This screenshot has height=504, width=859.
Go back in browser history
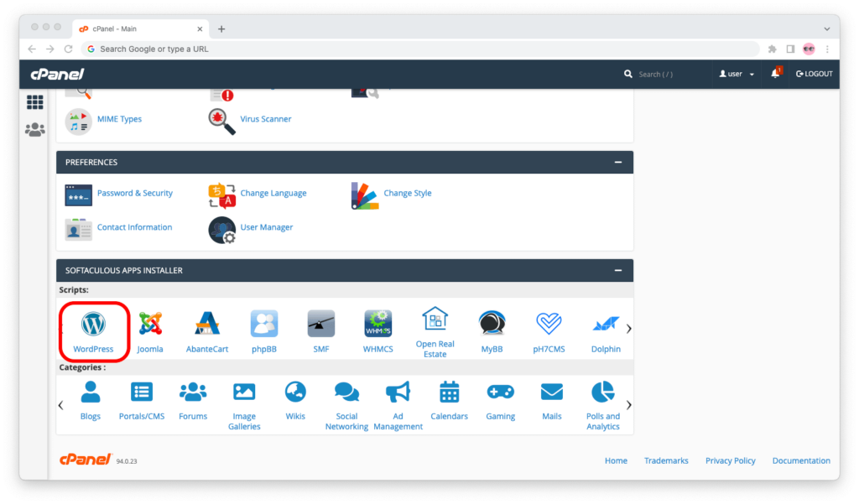[32, 49]
